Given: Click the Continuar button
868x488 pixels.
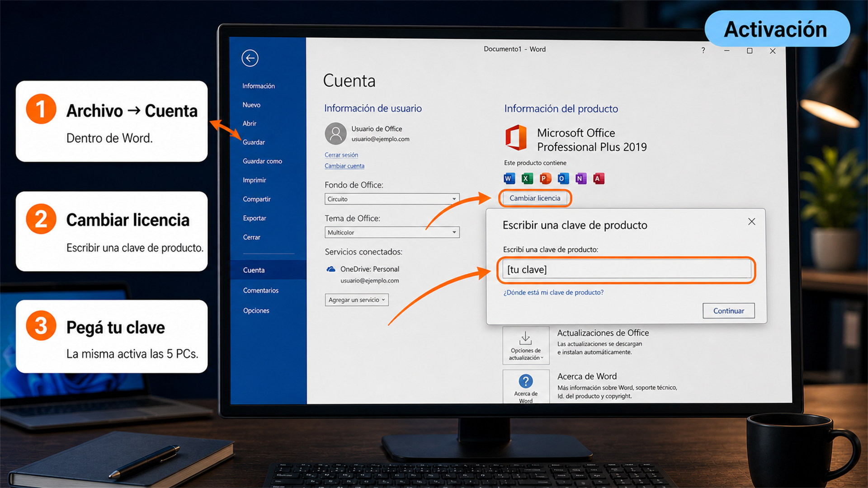Looking at the screenshot, I should click(729, 311).
